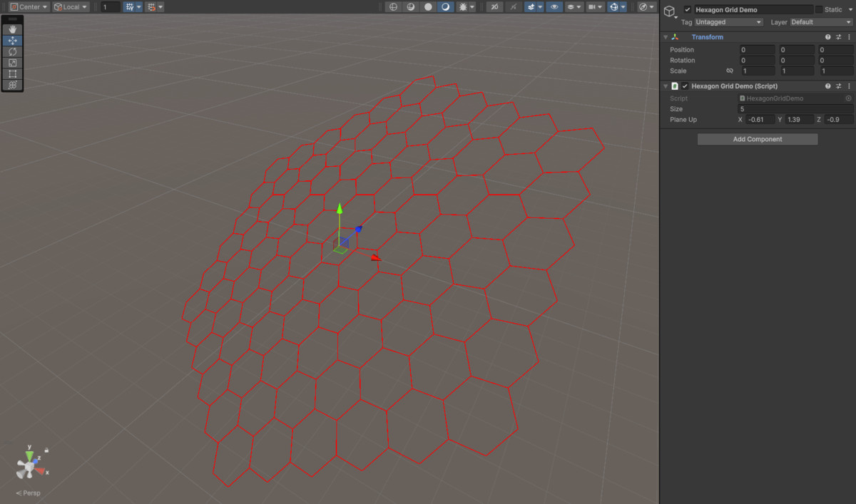Open the Transform component context menu icon

coord(848,36)
